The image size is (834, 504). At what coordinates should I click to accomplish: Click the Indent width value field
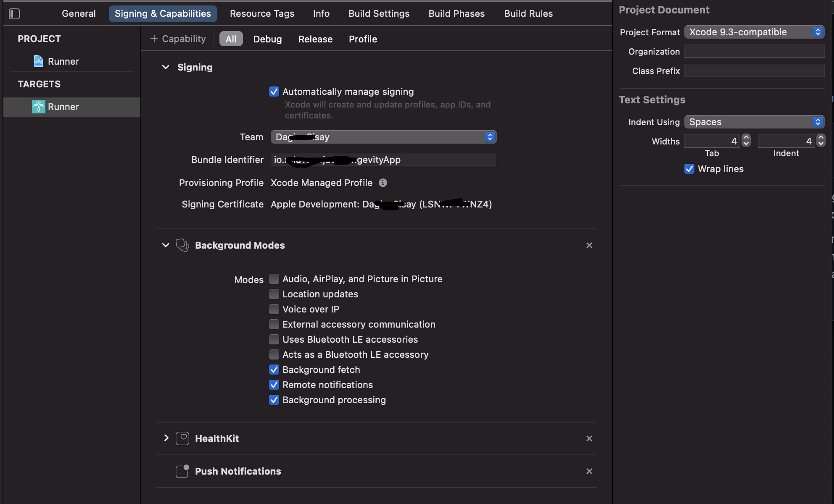click(786, 141)
